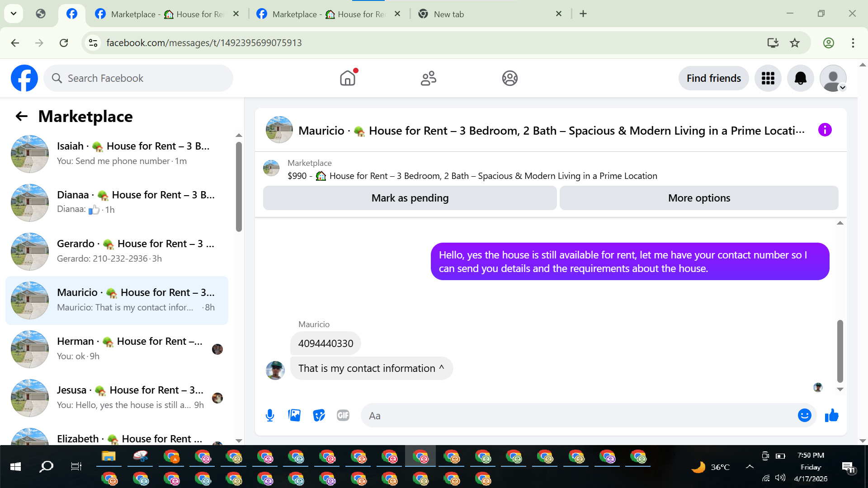Open the GIF picker

pyautogui.click(x=343, y=415)
